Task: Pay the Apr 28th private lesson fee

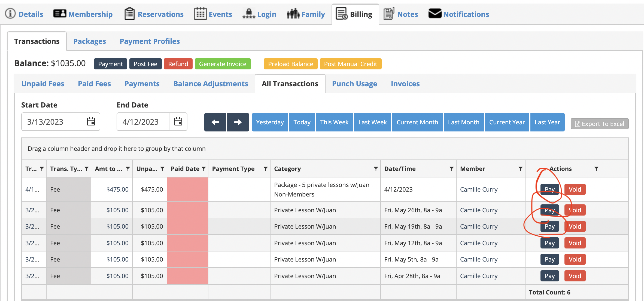Action: [550, 276]
